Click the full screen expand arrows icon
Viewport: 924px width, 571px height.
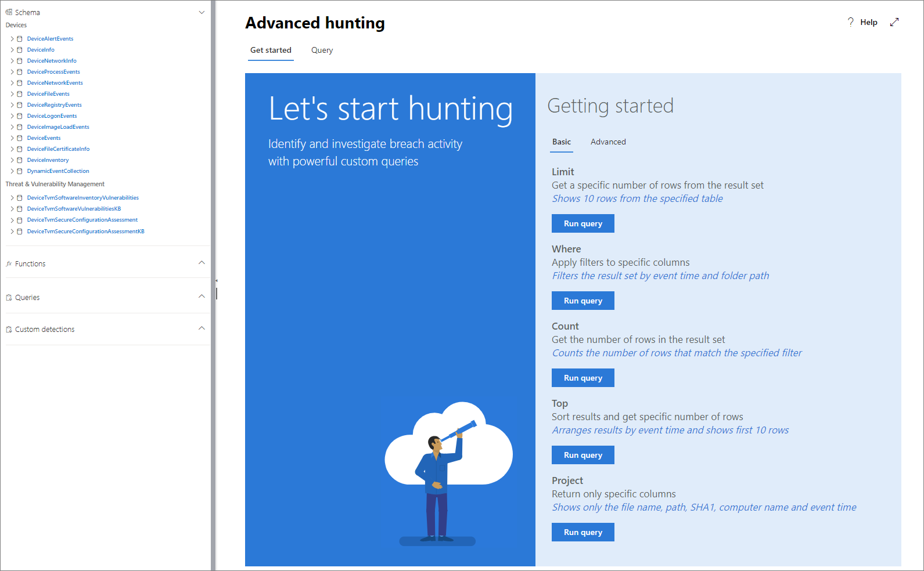(x=894, y=22)
